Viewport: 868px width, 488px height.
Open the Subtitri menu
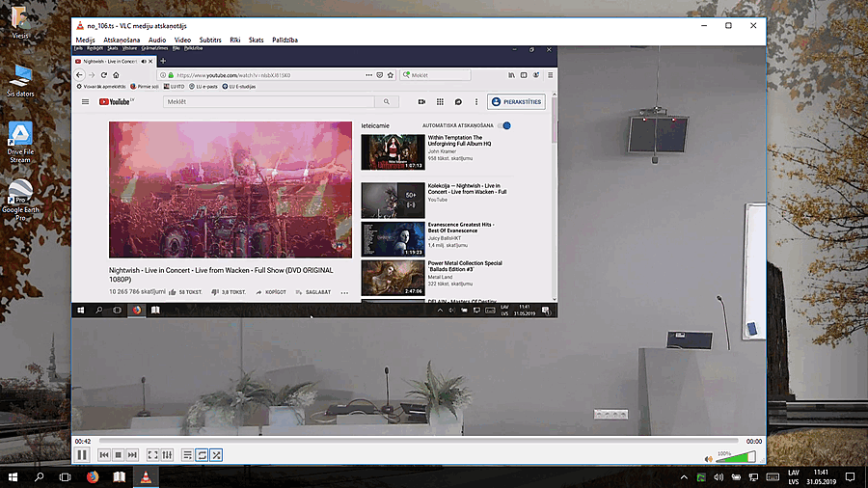click(x=210, y=40)
